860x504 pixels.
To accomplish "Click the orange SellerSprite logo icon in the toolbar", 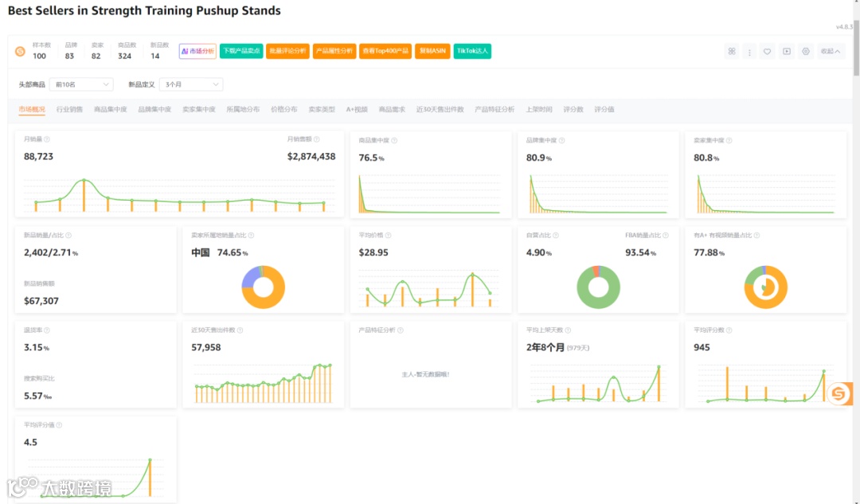I will coord(20,51).
